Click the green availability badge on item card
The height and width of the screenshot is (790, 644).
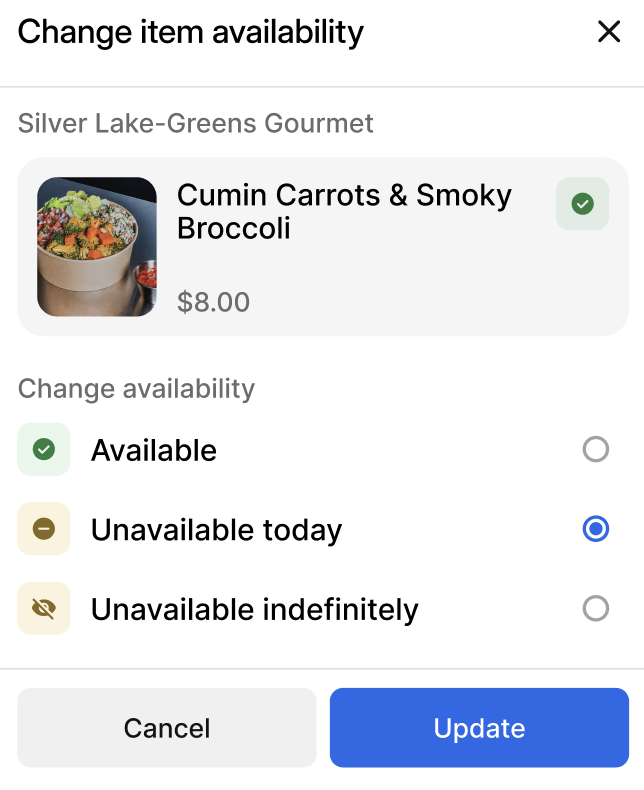coord(582,204)
